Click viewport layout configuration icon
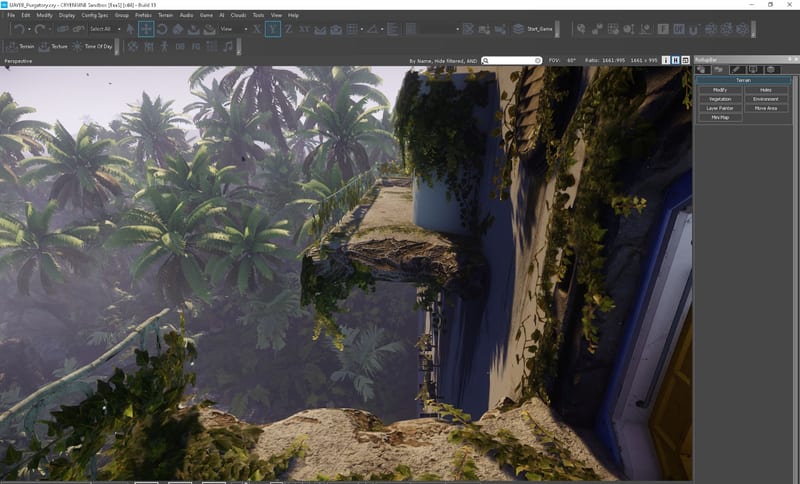 tap(685, 60)
